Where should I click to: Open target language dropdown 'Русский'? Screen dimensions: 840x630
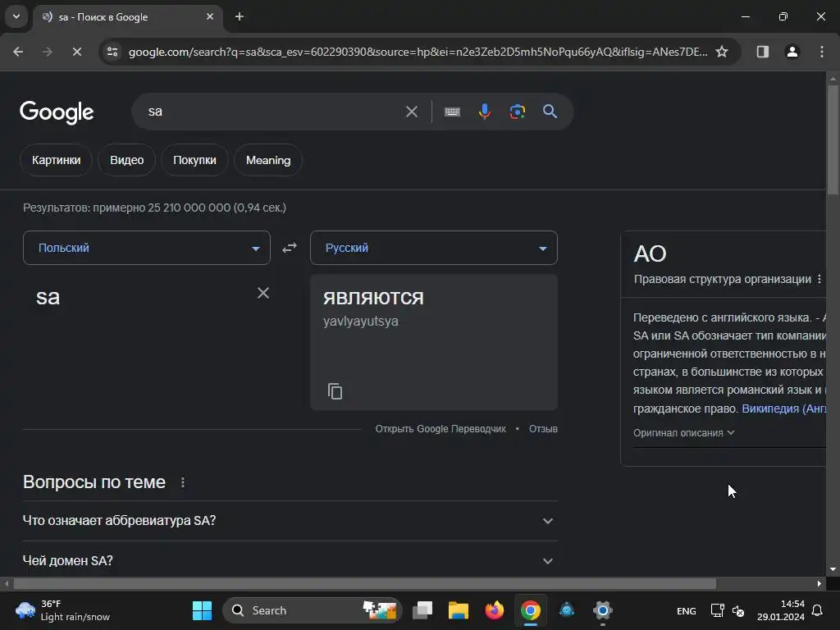point(434,248)
